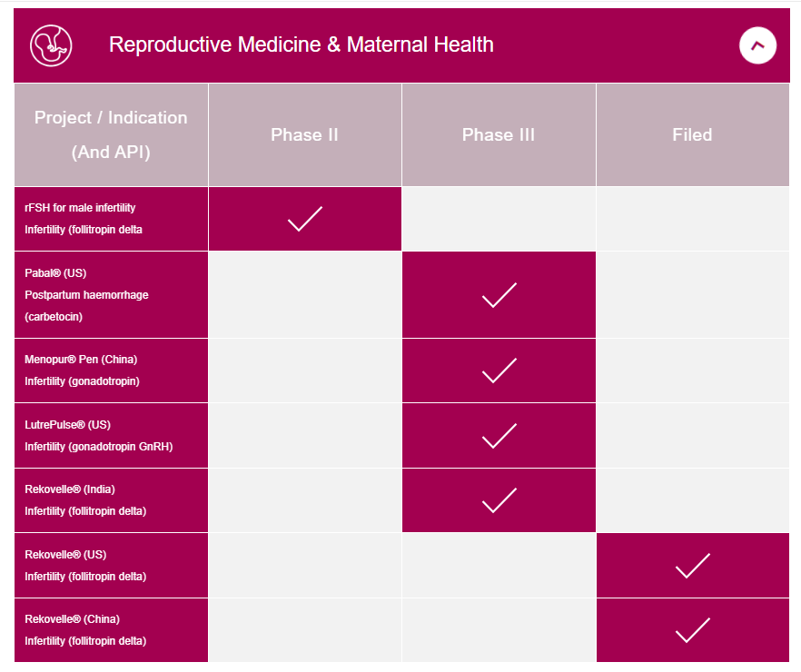The height and width of the screenshot is (672, 801).
Task: Click the Reproductive Medicine & Maternal Health title
Action: tap(301, 44)
